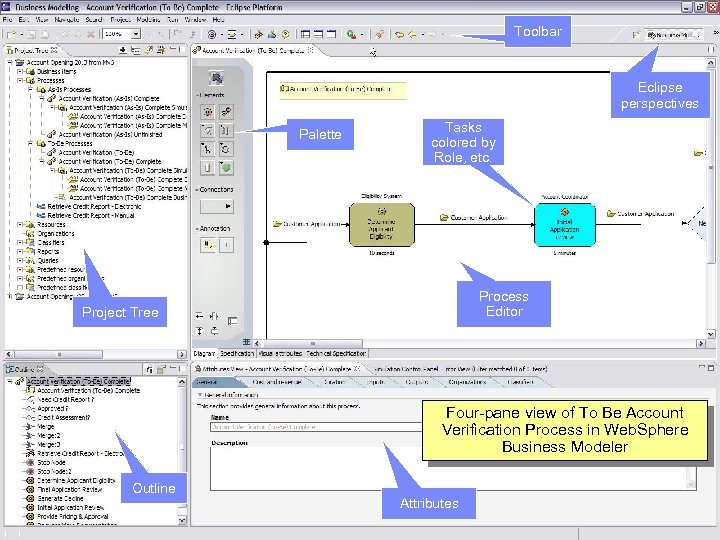Image resolution: width=720 pixels, height=540 pixels.
Task: Select Retrieve Credit Report - Manual in Project Tree
Action: coord(90,215)
